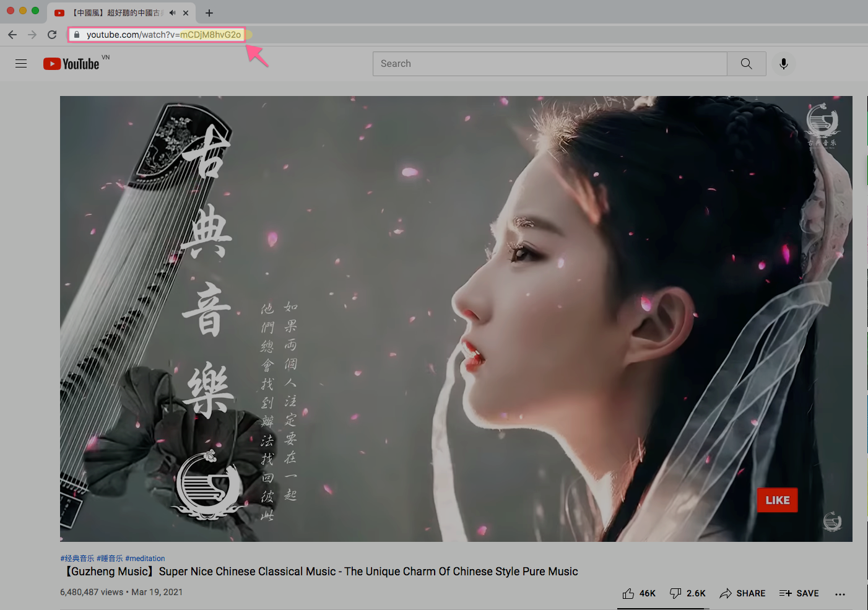Screen dimensions: 868x610
Task: Mute the tab via the speaker icon
Action: tap(172, 13)
